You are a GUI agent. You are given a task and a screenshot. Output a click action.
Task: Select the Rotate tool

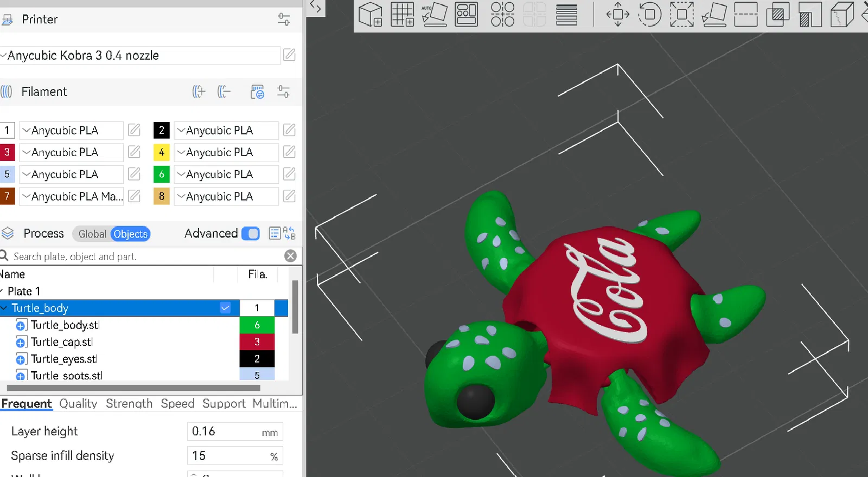click(650, 15)
